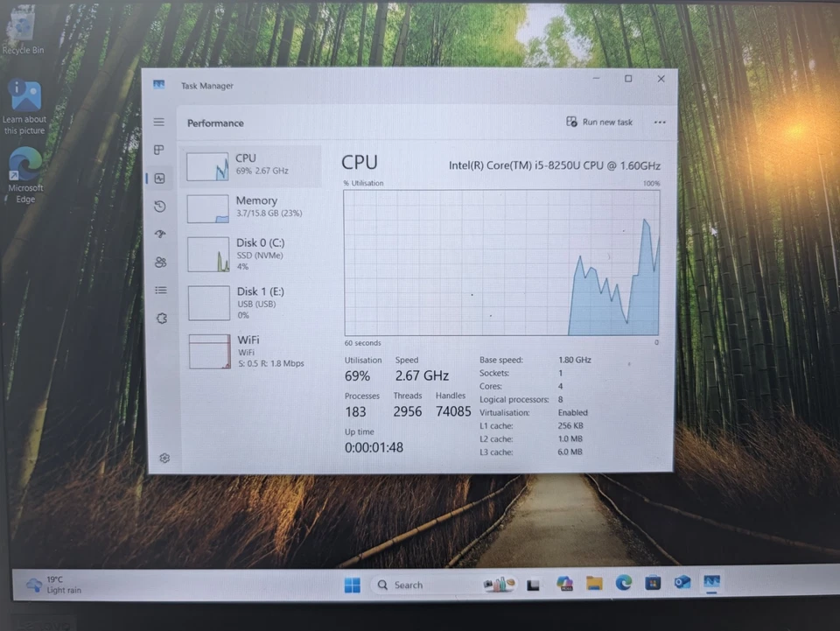This screenshot has width=840, height=631.
Task: Open the App history page icon
Action: 160,207
